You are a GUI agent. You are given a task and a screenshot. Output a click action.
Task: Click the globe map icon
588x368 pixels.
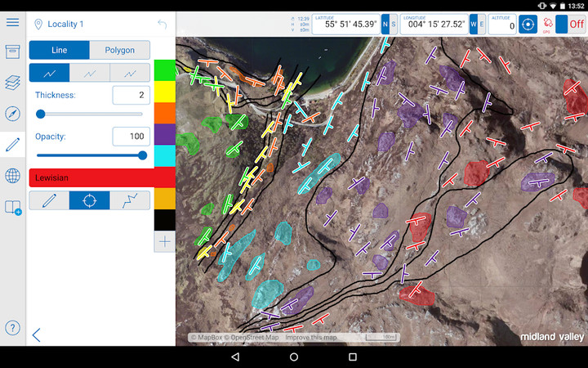click(x=12, y=176)
